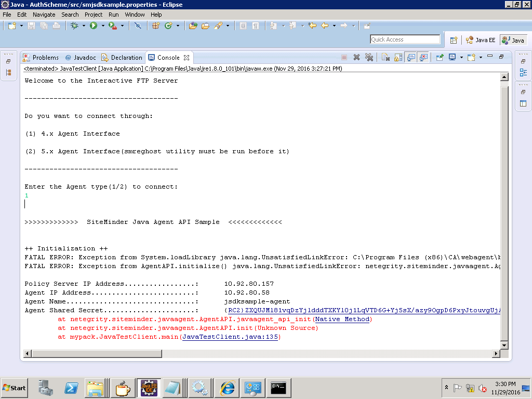
Task: Click the Search flashlight icon
Action: click(218, 26)
